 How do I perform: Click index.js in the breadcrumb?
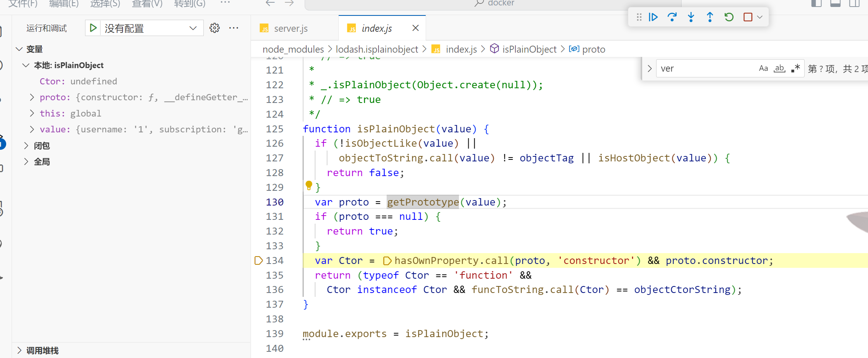click(461, 49)
